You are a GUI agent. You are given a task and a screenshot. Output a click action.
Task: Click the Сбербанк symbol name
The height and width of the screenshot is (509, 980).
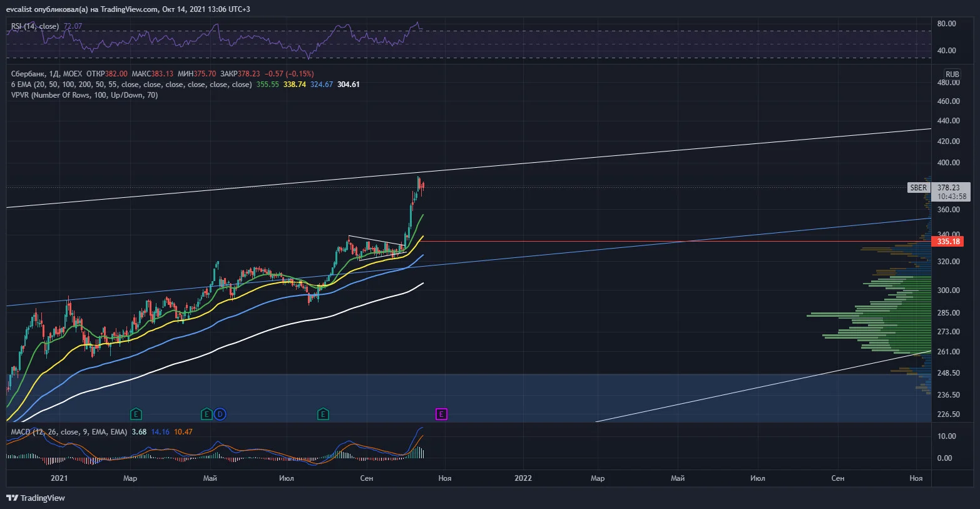coord(28,74)
